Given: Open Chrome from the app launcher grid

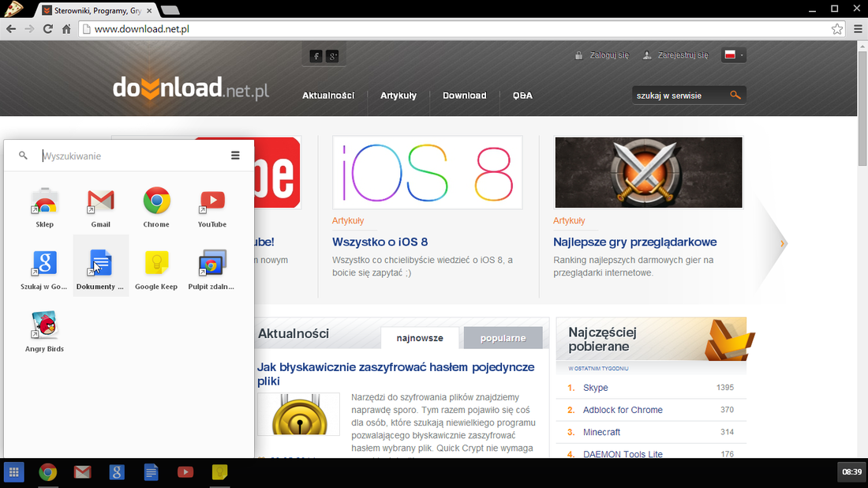Looking at the screenshot, I should [157, 208].
